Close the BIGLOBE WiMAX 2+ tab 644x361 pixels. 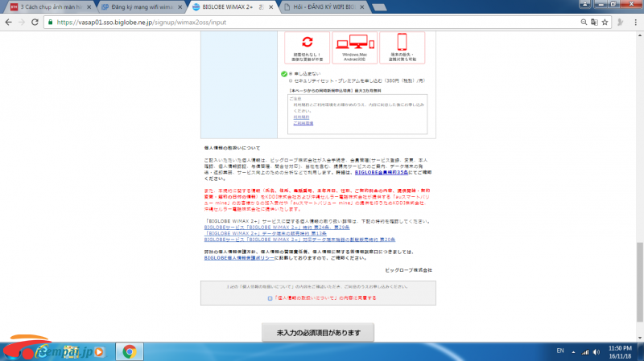[x=271, y=7]
